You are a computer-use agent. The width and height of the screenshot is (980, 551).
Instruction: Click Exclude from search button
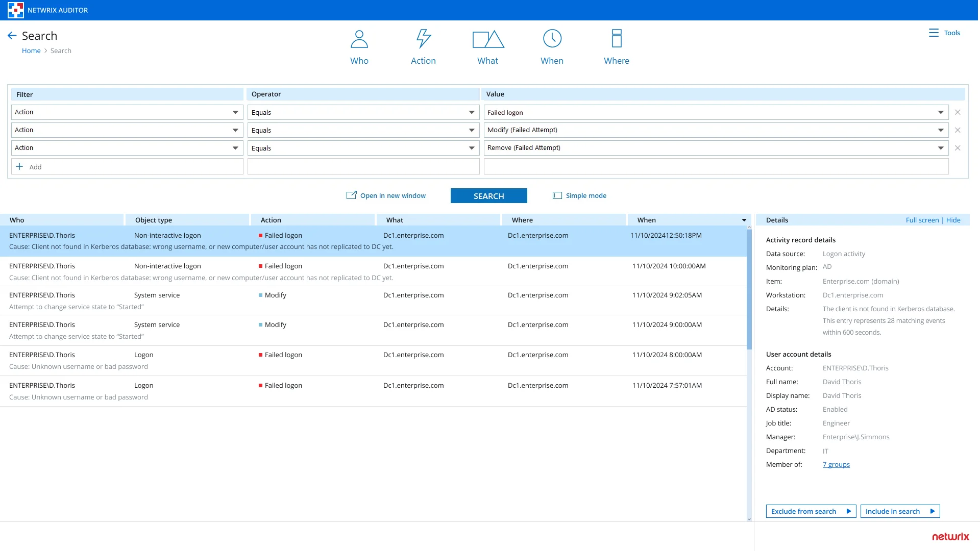811,511
